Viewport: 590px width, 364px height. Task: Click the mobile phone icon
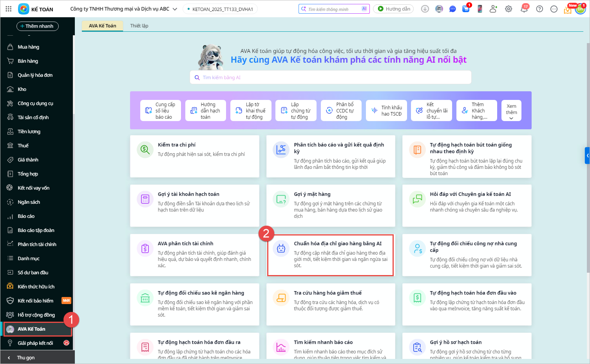tap(480, 9)
